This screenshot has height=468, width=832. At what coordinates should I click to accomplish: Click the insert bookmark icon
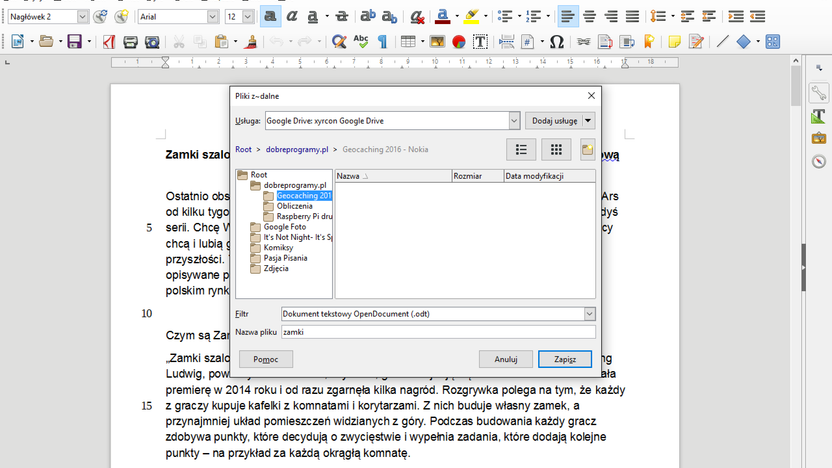[x=648, y=41]
